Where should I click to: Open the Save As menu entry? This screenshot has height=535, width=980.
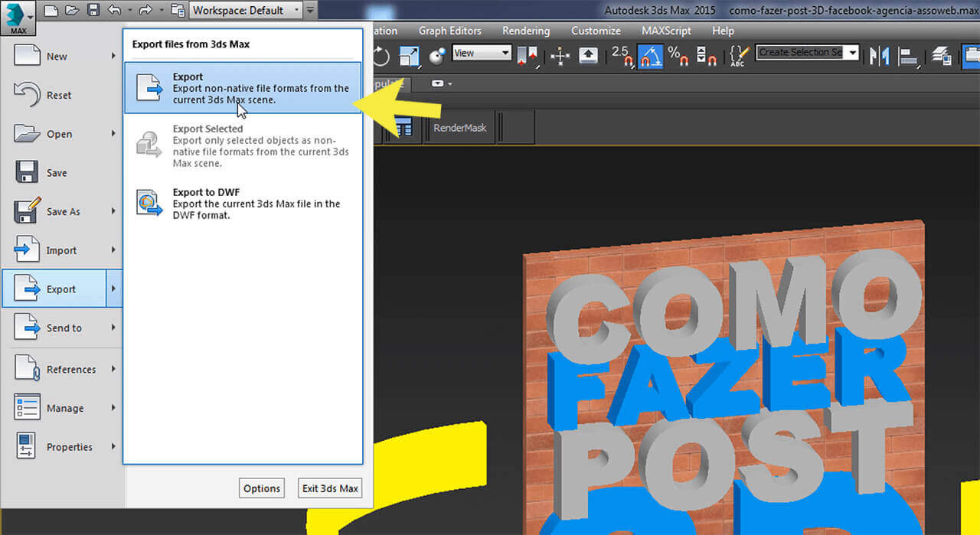click(63, 212)
